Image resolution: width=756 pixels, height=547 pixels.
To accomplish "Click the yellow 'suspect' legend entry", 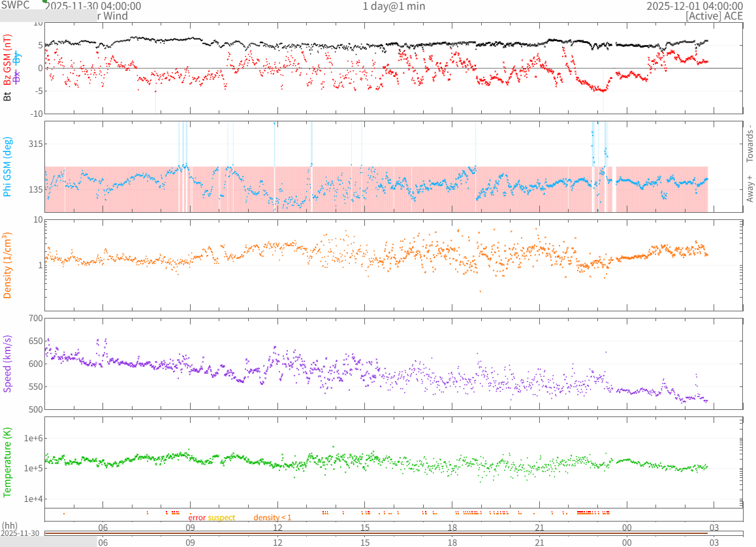I will point(222,518).
